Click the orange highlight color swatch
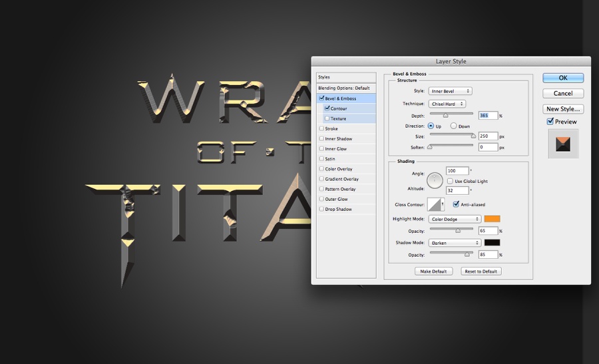 pyautogui.click(x=492, y=219)
